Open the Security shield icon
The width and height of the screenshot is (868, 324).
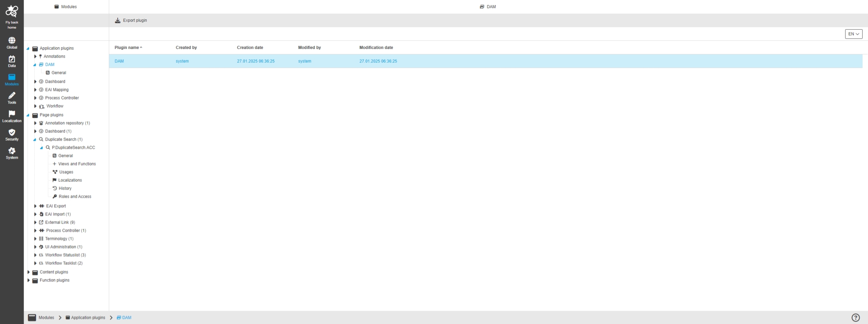click(12, 132)
